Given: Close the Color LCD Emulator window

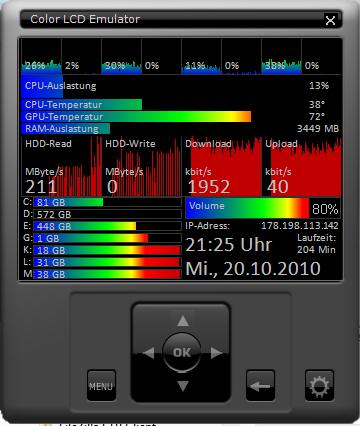Looking at the screenshot, I should 330,20.
